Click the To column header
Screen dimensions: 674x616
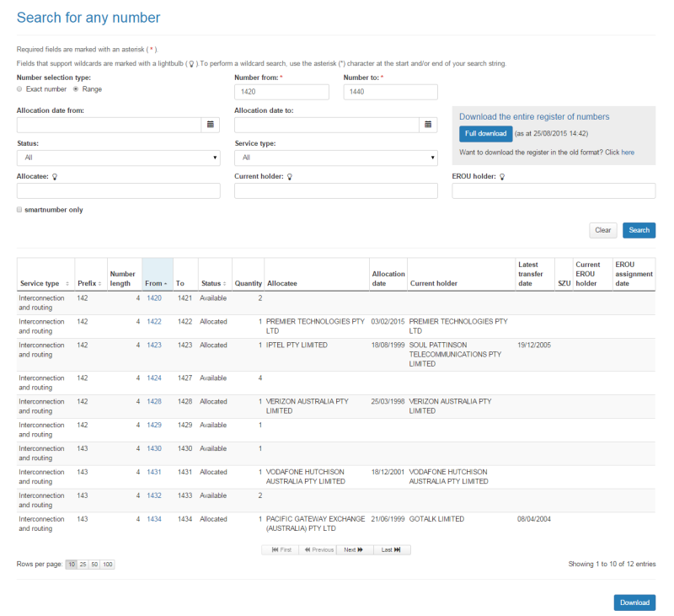point(185,275)
